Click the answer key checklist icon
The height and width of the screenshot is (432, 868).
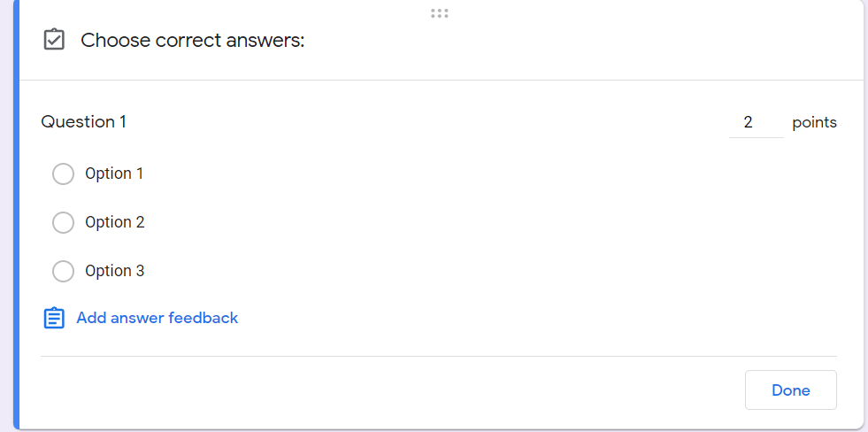[54, 40]
